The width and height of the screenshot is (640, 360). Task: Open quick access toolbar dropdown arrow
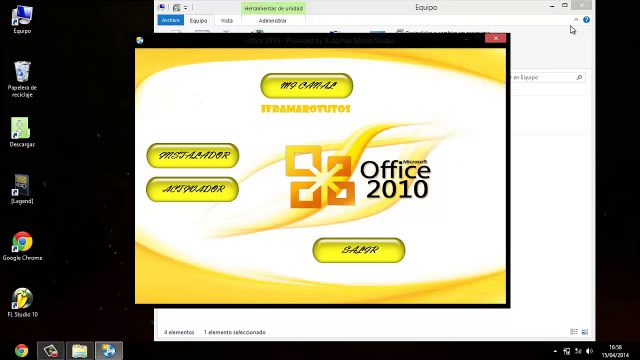(185, 7)
